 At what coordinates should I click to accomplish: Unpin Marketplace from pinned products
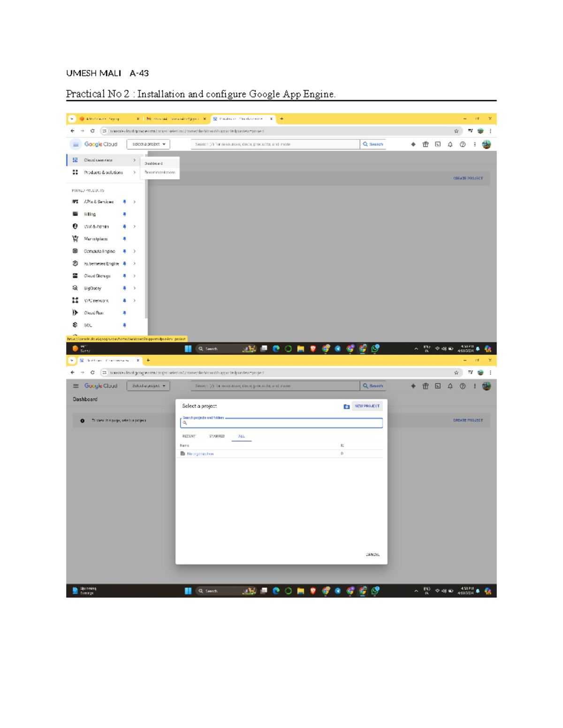(124, 239)
